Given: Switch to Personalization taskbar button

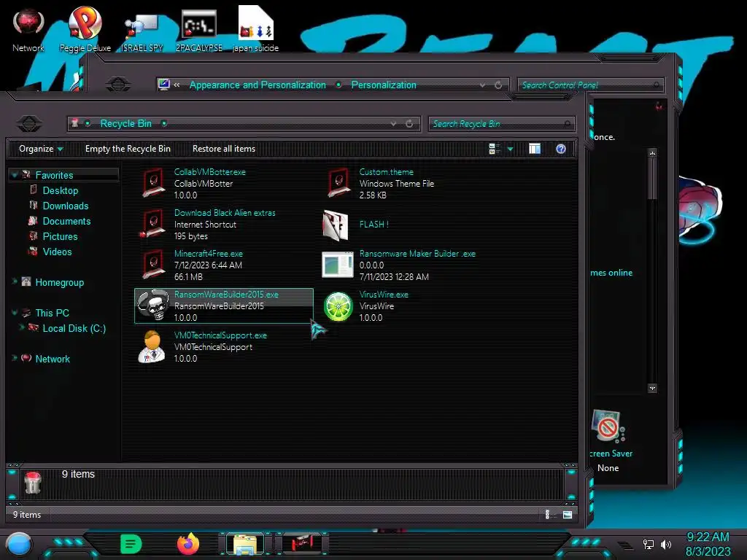Looking at the screenshot, I should (302, 543).
